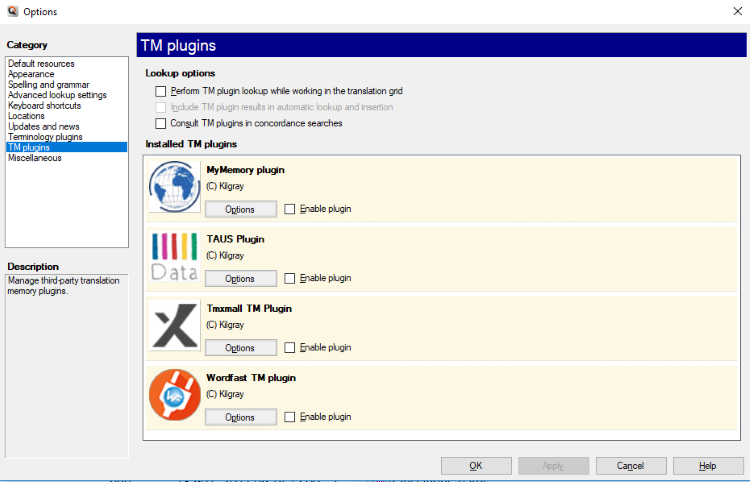Open Options for Wordfast TM plugin

coord(241,417)
